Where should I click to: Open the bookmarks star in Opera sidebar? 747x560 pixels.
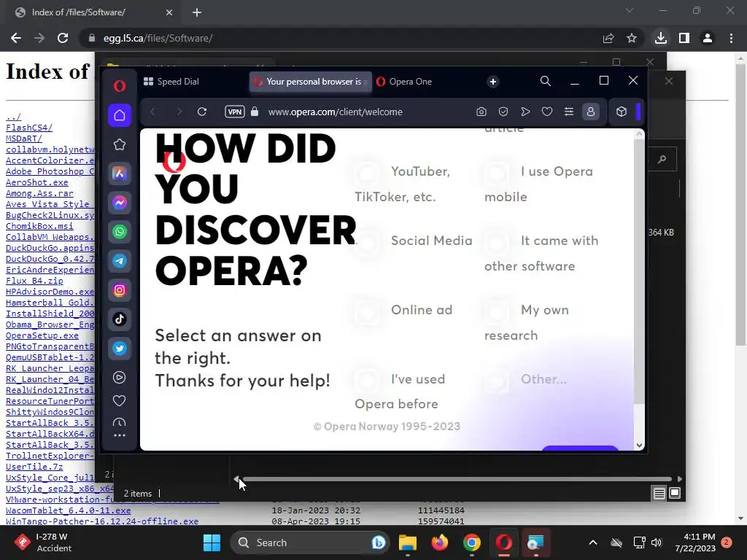click(120, 145)
